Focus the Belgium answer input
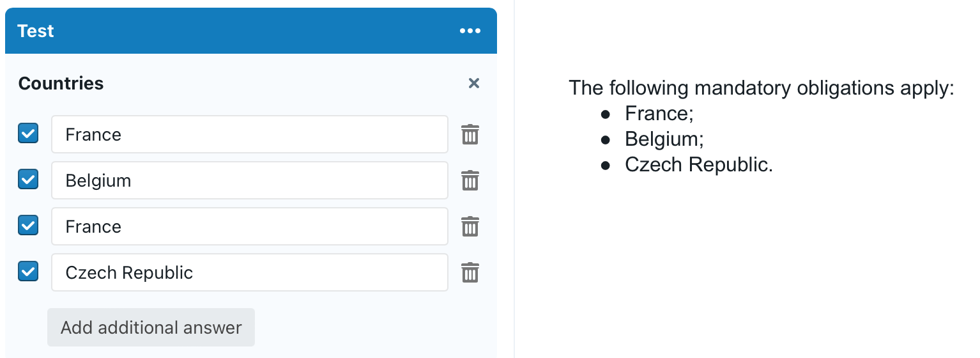980x358 pixels. [x=249, y=180]
